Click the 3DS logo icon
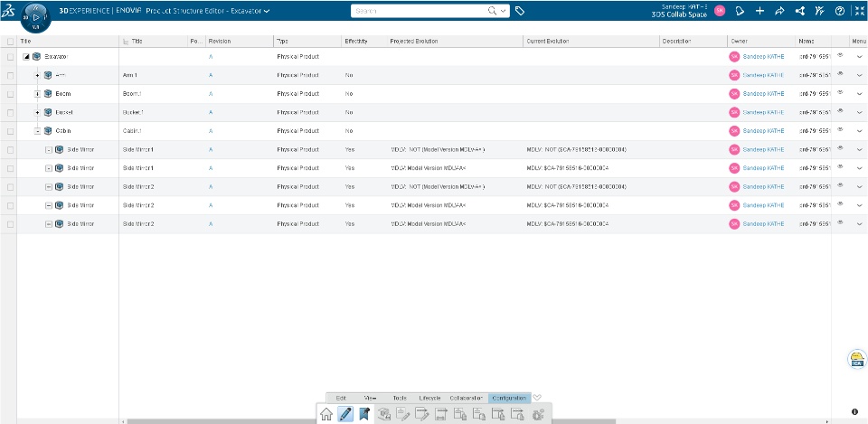The image size is (868, 424). click(x=8, y=12)
